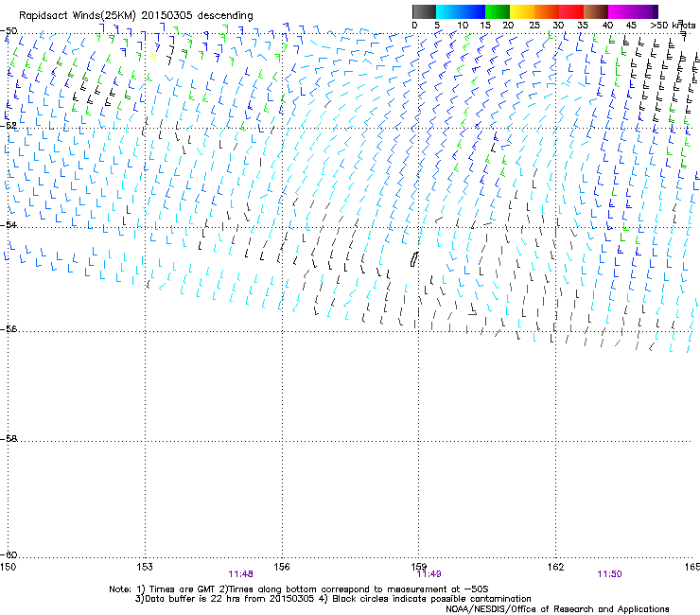Click the longitude label 162
Viewport: 700px width, 615px height.
pos(556,567)
